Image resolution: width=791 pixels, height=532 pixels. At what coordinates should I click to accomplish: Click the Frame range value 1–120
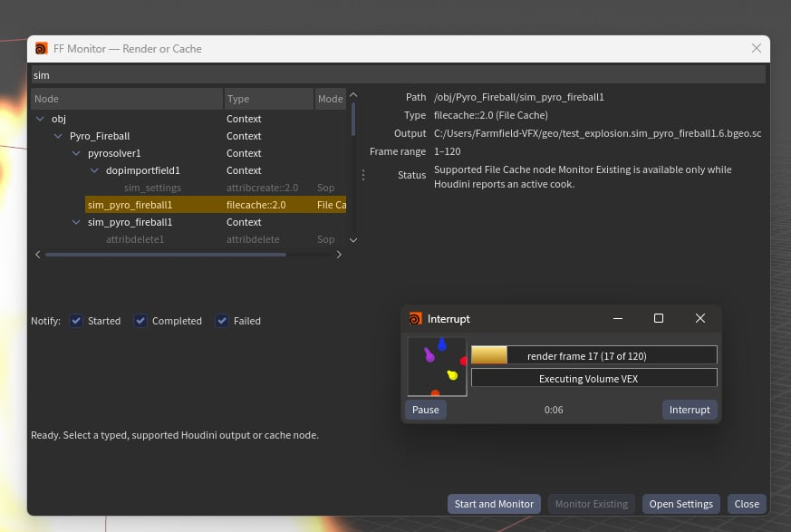tap(447, 151)
